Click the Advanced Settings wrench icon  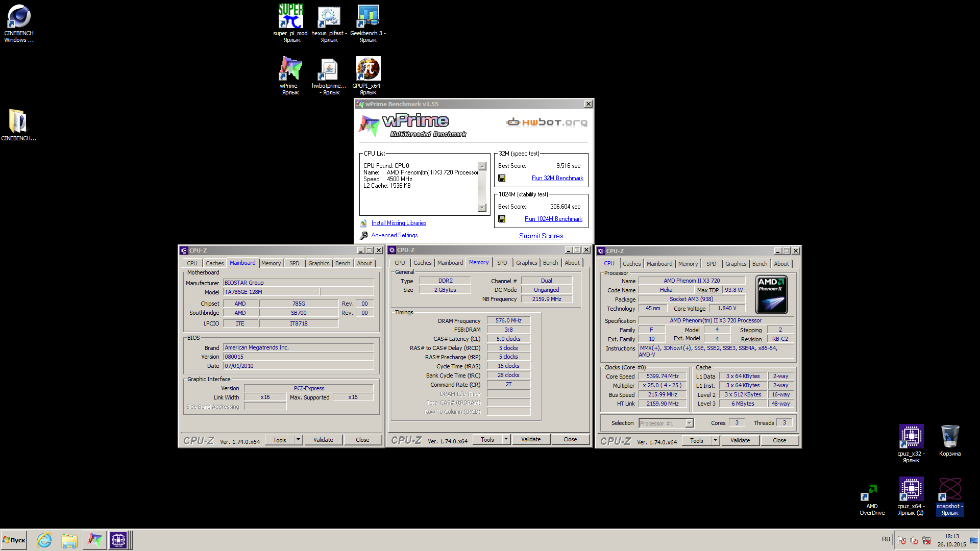click(x=363, y=236)
